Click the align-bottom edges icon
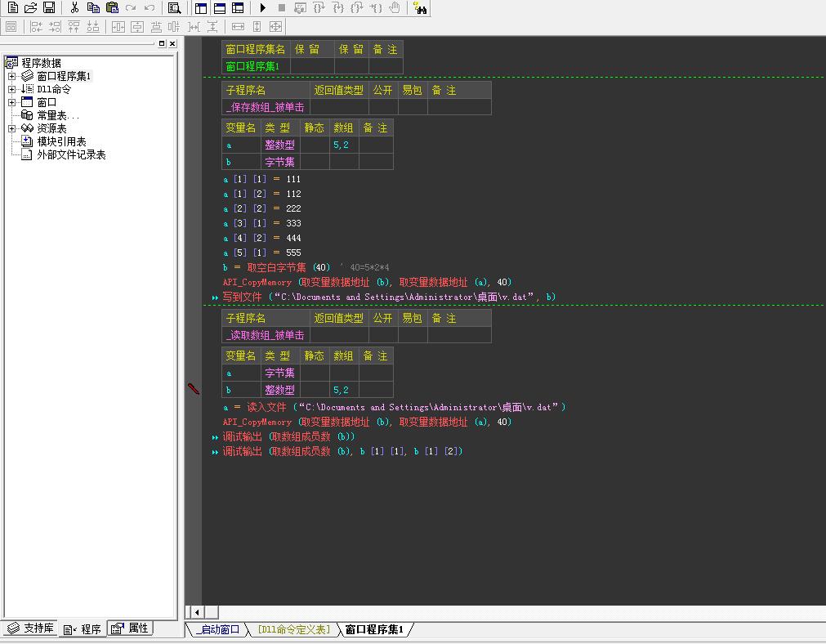The width and height of the screenshot is (826, 644). [x=92, y=26]
